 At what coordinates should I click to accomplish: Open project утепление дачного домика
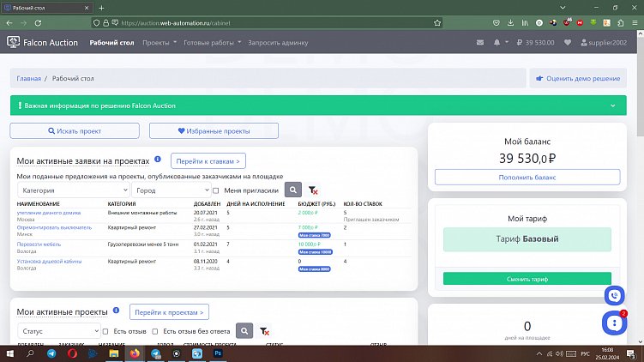click(49, 213)
